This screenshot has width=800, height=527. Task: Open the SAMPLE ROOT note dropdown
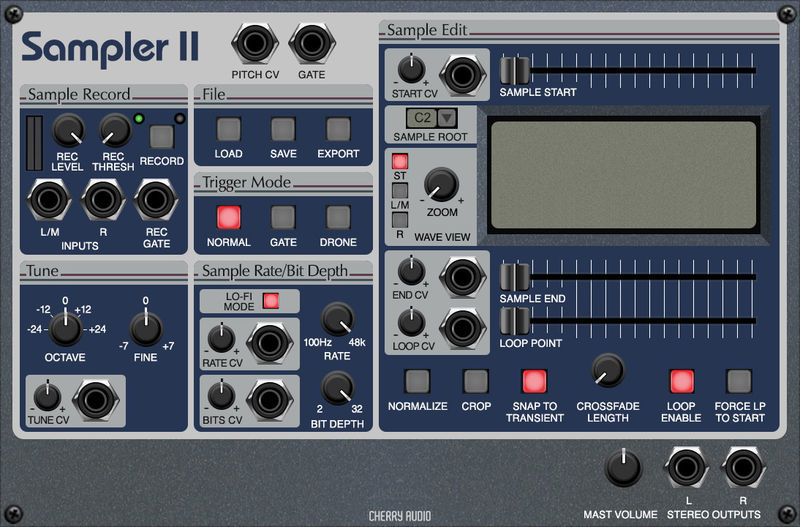pyautogui.click(x=446, y=117)
